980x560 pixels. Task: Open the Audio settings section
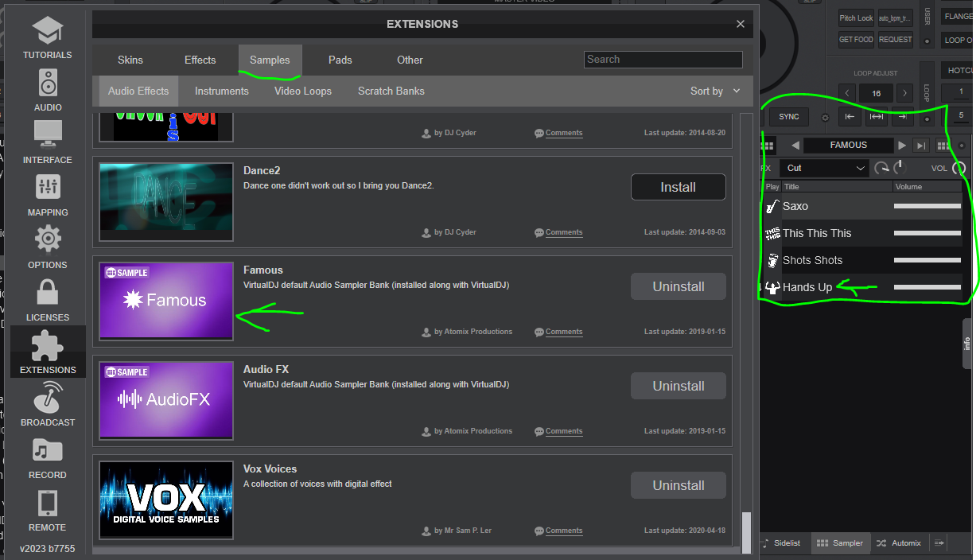(48, 90)
